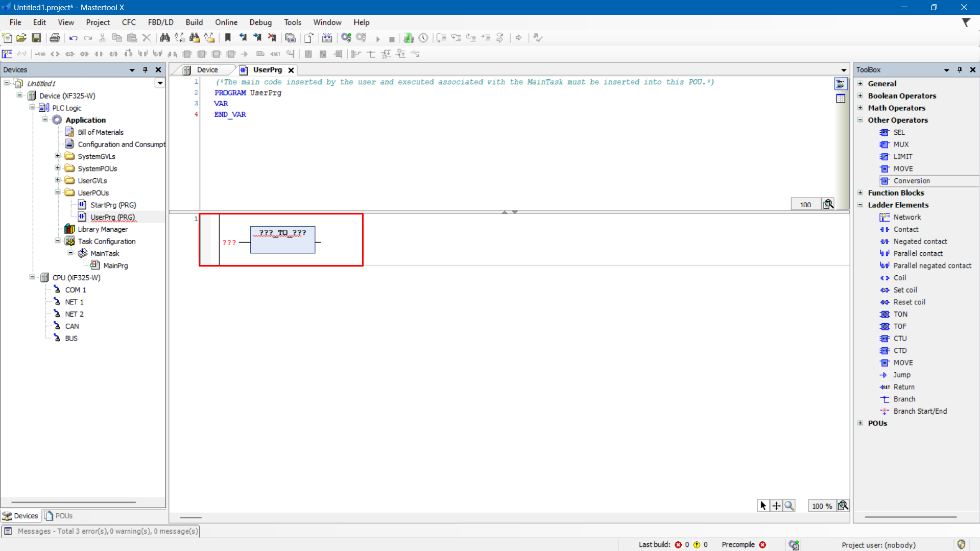Click the Print icon in the toolbar
The height and width of the screenshot is (551, 980).
click(55, 38)
